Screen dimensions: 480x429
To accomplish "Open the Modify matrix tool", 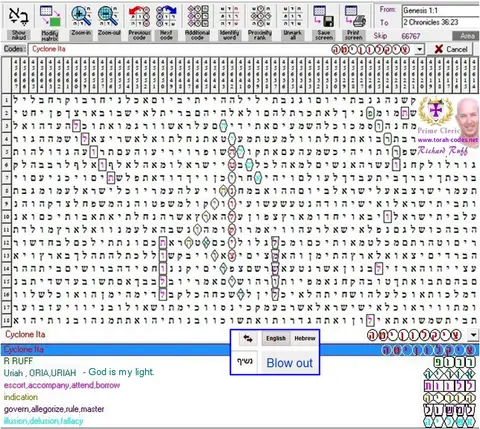I will pyautogui.click(x=50, y=17).
